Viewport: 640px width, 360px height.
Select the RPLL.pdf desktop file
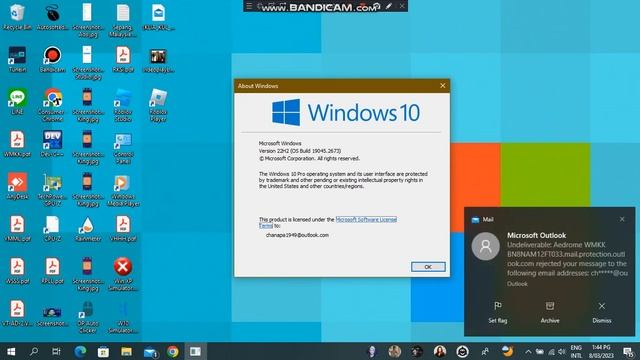(52, 271)
